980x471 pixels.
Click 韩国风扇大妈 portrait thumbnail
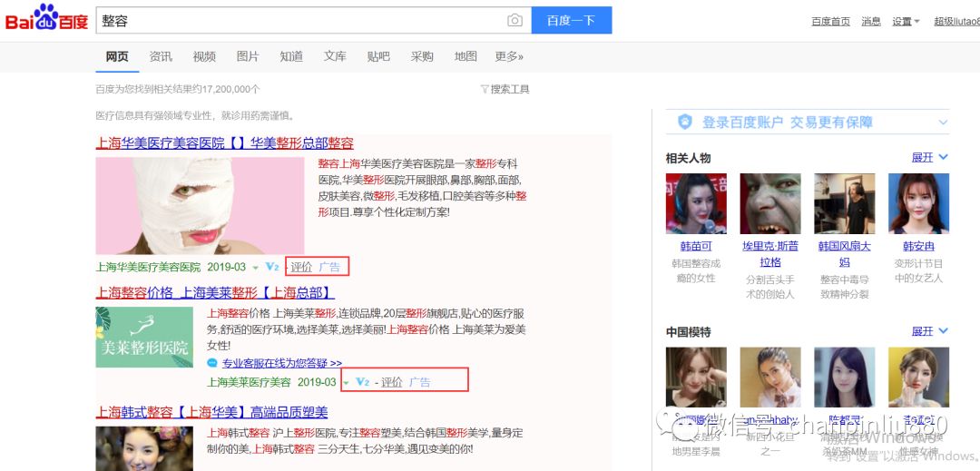point(845,203)
